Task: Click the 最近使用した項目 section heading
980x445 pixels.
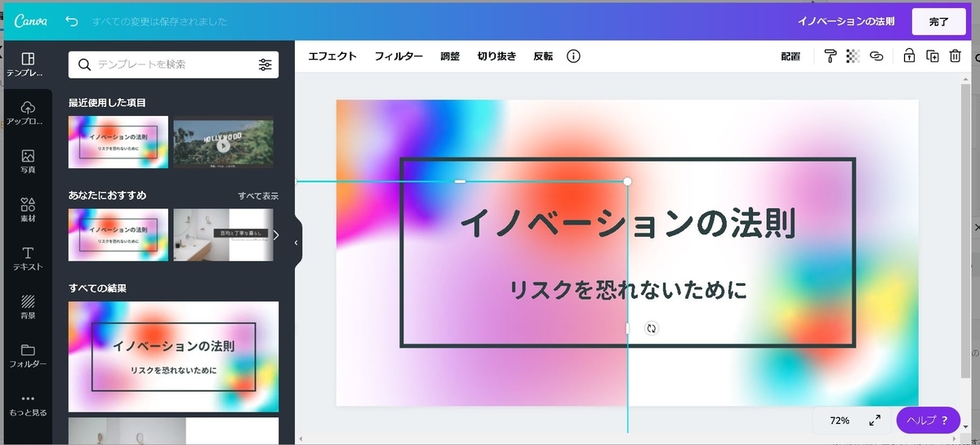Action: click(107, 103)
